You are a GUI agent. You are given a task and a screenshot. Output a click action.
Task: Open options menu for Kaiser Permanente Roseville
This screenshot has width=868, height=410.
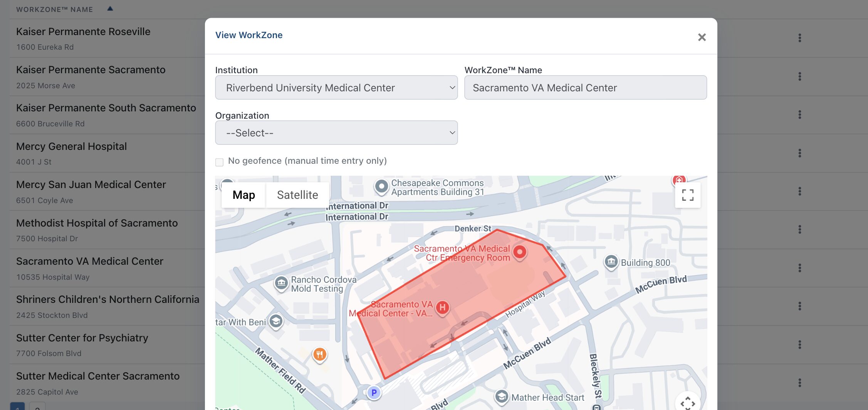pyautogui.click(x=800, y=38)
